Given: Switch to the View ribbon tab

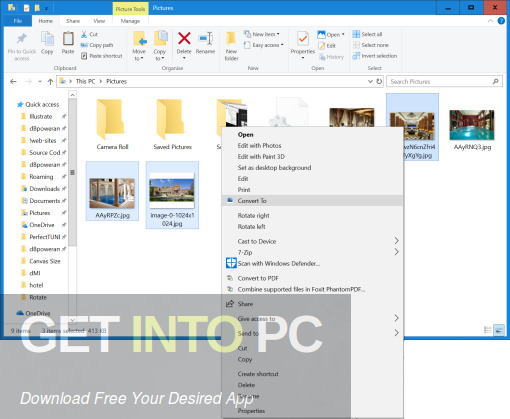Looking at the screenshot, I should click(99, 21).
